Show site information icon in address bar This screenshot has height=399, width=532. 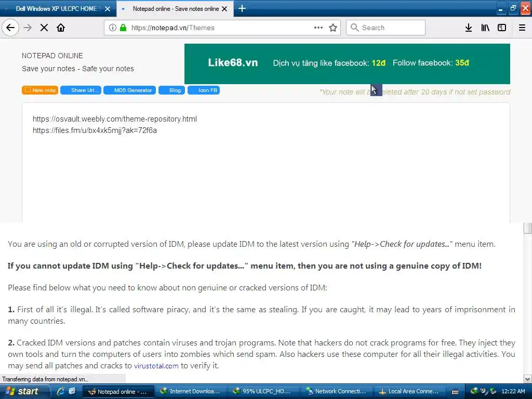pyautogui.click(x=113, y=28)
